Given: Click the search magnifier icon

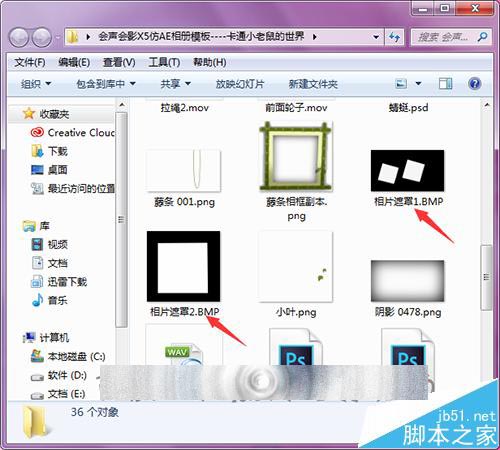Looking at the screenshot, I should click(482, 37).
